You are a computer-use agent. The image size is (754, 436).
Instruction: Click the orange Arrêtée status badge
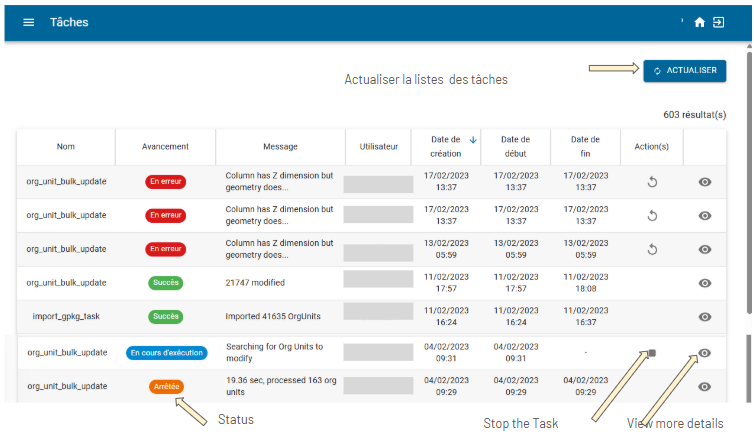click(x=166, y=386)
